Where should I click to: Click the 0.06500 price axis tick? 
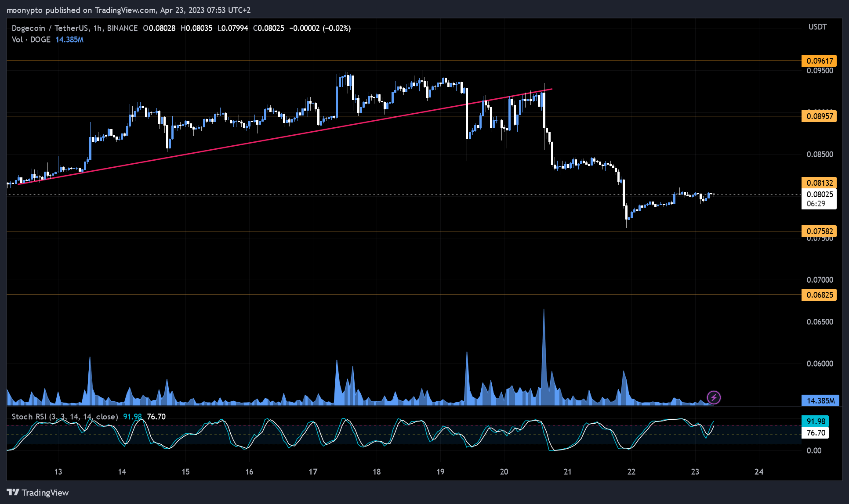[x=820, y=322]
